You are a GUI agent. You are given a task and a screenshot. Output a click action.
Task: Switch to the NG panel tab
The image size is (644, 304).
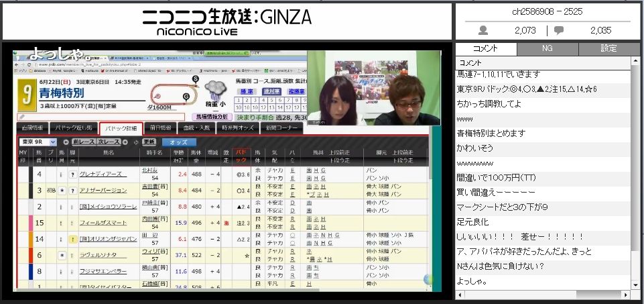click(x=548, y=48)
